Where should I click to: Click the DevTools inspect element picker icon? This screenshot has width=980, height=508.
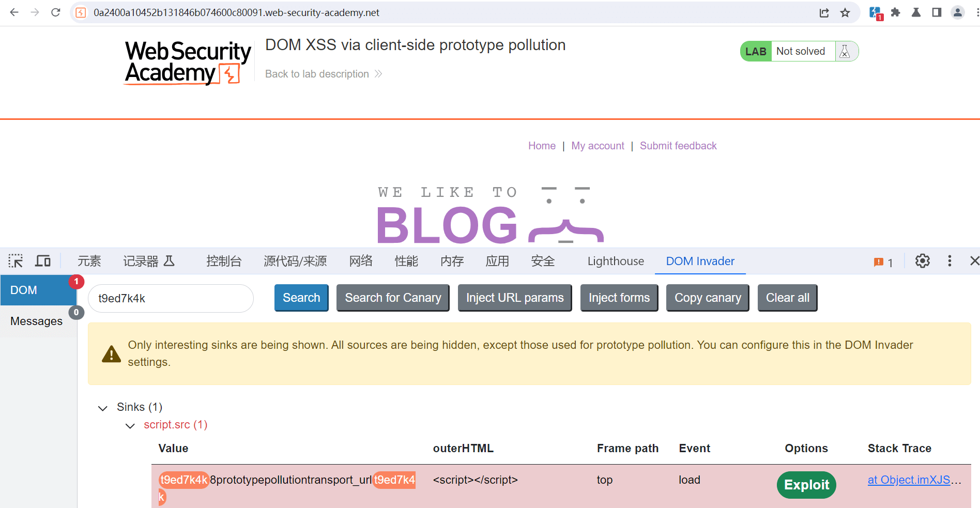pos(16,261)
